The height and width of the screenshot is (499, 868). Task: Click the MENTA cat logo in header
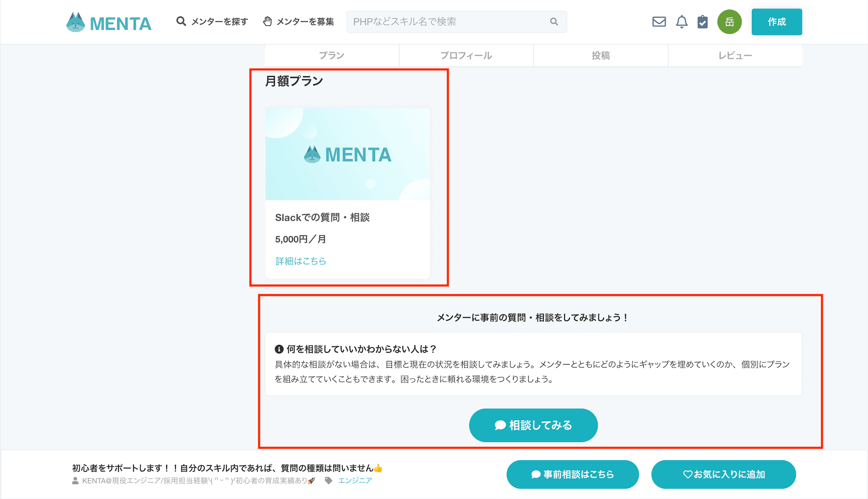click(108, 22)
